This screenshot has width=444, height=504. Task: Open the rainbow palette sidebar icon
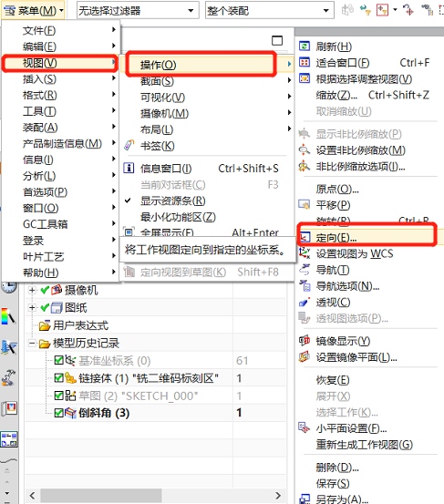[8, 316]
